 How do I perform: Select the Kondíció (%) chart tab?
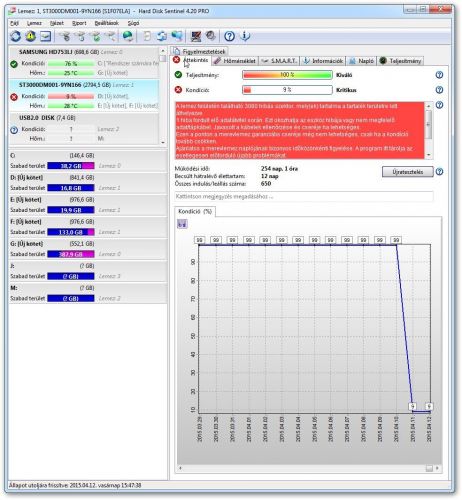point(195,211)
